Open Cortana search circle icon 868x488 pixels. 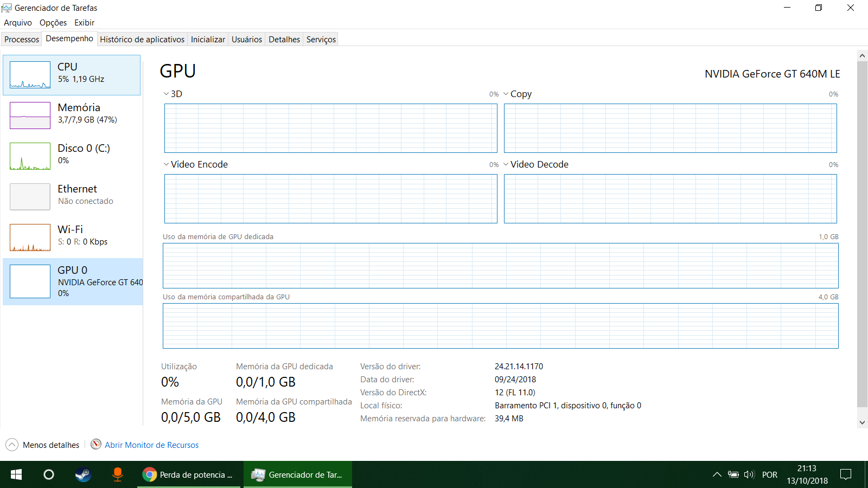(49, 474)
